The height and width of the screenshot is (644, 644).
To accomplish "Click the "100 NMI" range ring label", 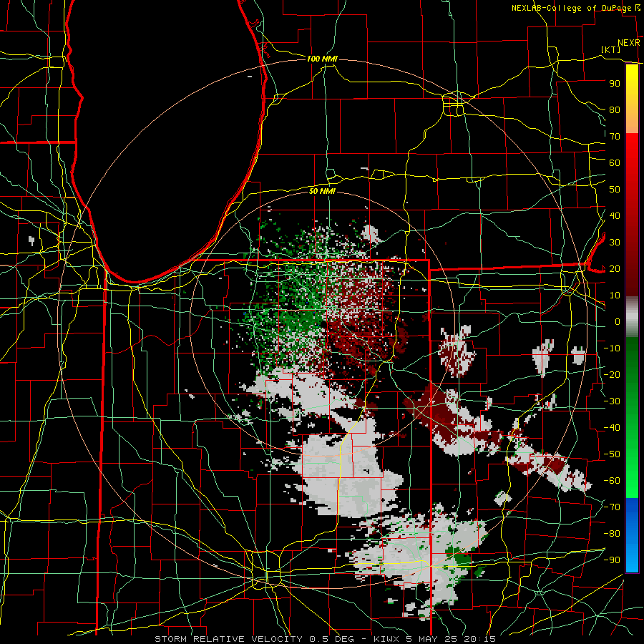I will (x=322, y=59).
